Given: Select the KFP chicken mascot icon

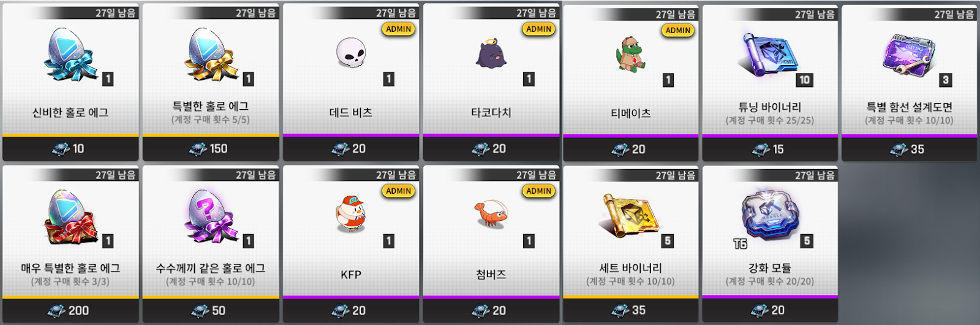Looking at the screenshot, I should click(x=351, y=215).
